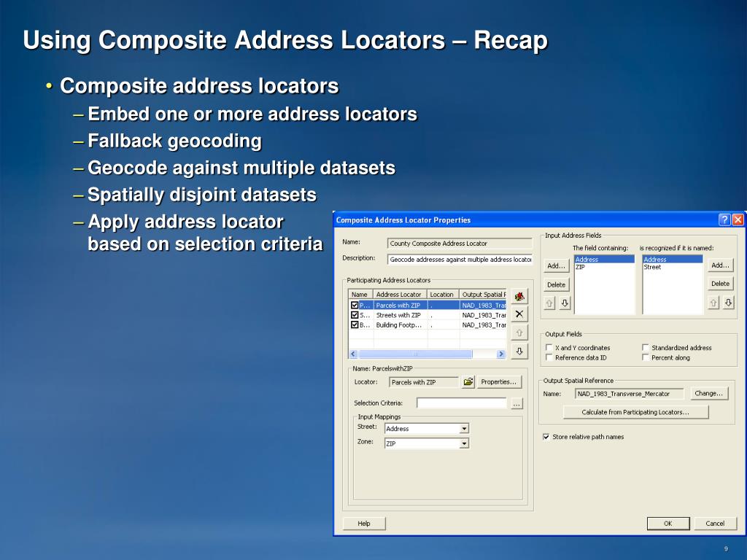
Task: Click the add address locator icon
Action: (519, 296)
